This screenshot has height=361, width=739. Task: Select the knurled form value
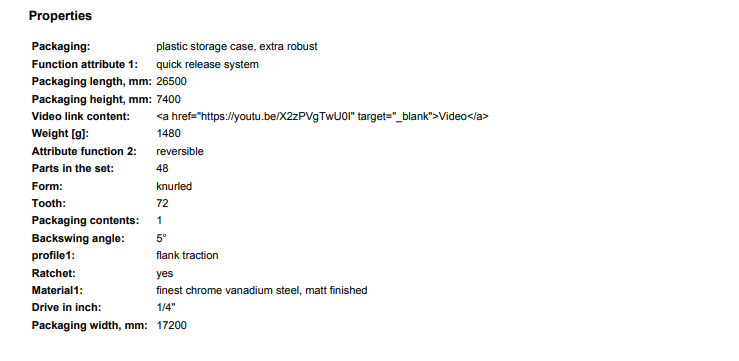click(174, 186)
